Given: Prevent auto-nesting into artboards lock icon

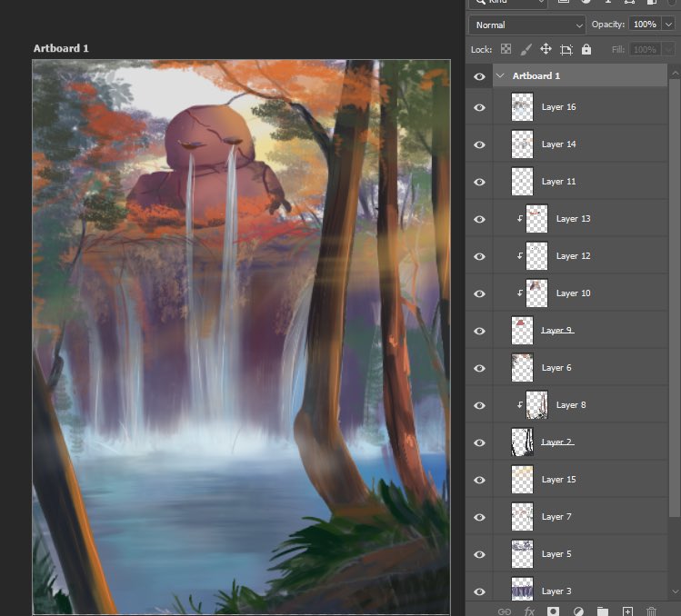Looking at the screenshot, I should (566, 49).
